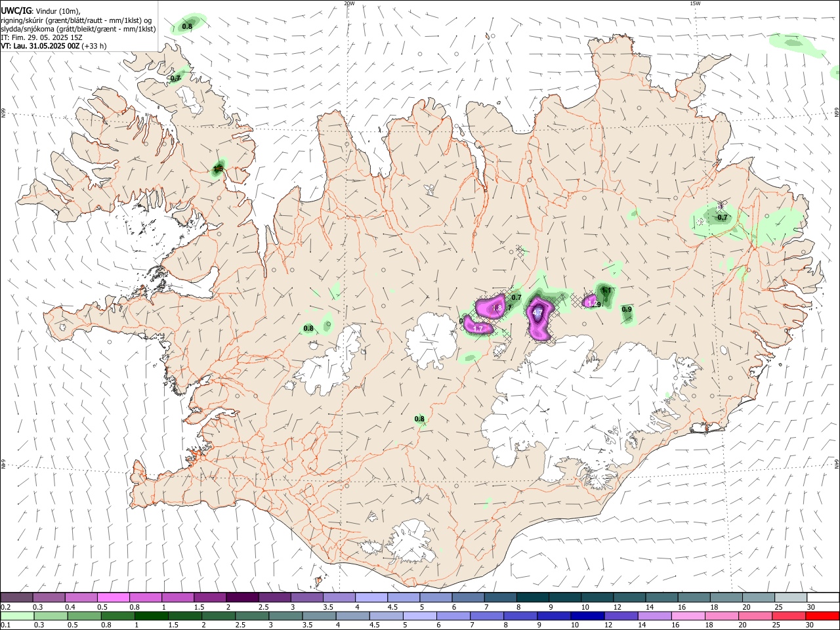Click the 'IT: Fim. 29. 05. 2025 15Z' line
840x630 pixels.
[41, 37]
